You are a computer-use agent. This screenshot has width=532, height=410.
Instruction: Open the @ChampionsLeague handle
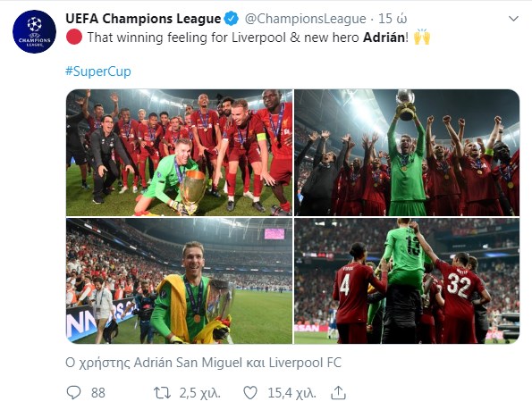pos(305,19)
